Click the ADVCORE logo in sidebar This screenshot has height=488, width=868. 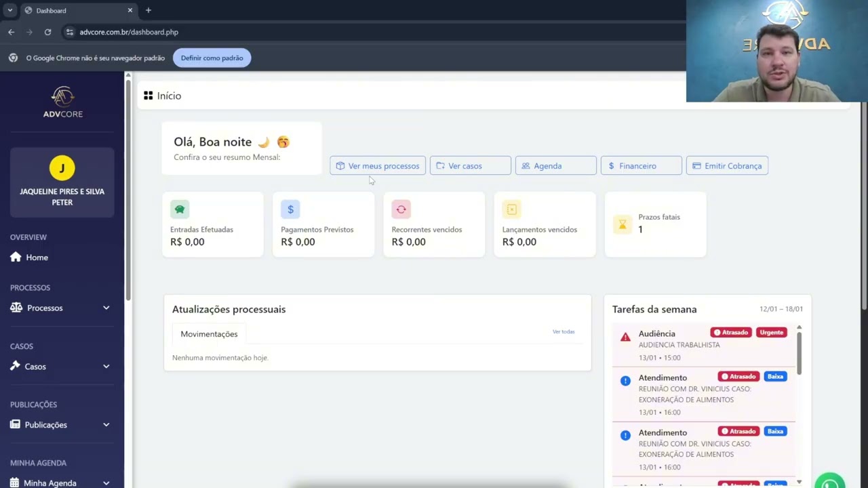pos(62,102)
